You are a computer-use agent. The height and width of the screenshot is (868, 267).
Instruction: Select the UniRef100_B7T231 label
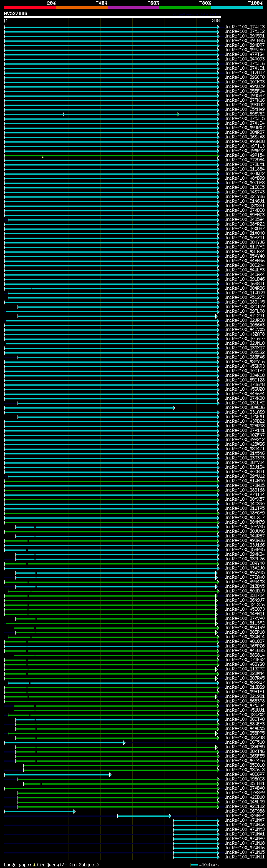244,316
